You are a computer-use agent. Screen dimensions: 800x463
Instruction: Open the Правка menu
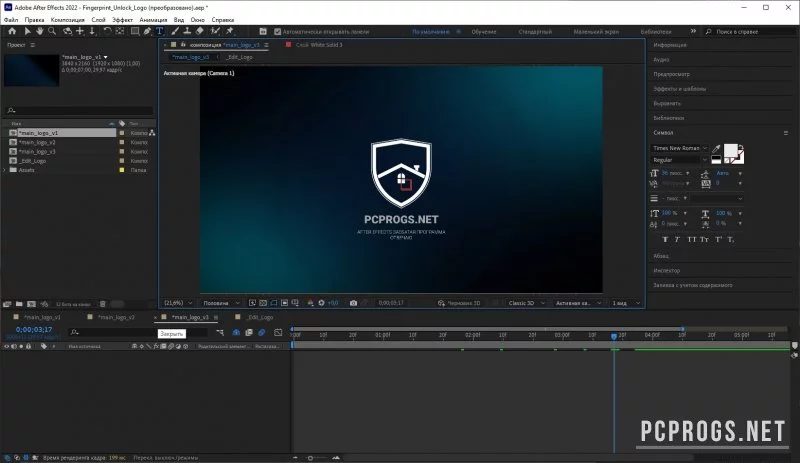[34, 20]
